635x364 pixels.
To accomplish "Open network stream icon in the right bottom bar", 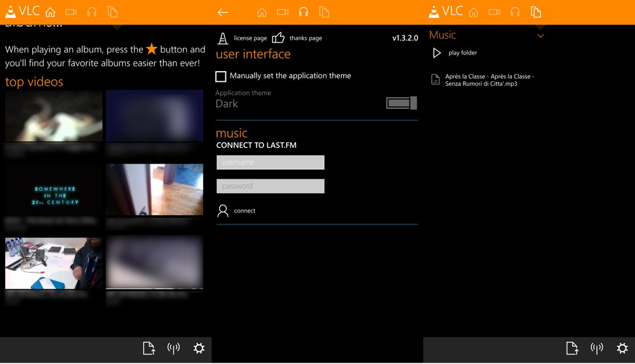I will click(x=597, y=348).
